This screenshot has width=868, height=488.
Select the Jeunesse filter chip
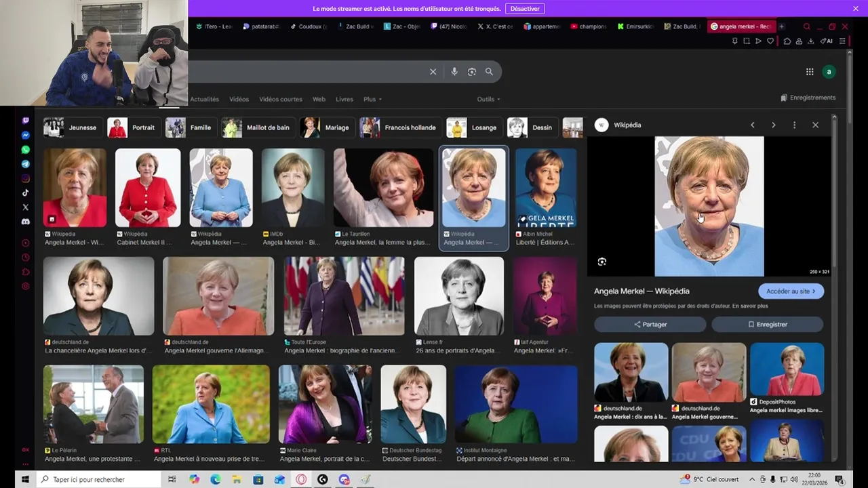point(71,127)
